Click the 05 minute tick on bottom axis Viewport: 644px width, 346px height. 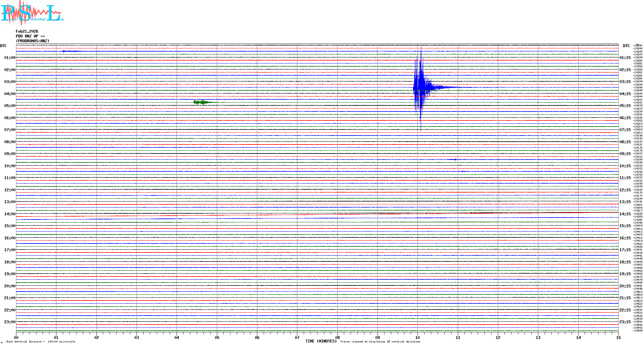(217, 337)
